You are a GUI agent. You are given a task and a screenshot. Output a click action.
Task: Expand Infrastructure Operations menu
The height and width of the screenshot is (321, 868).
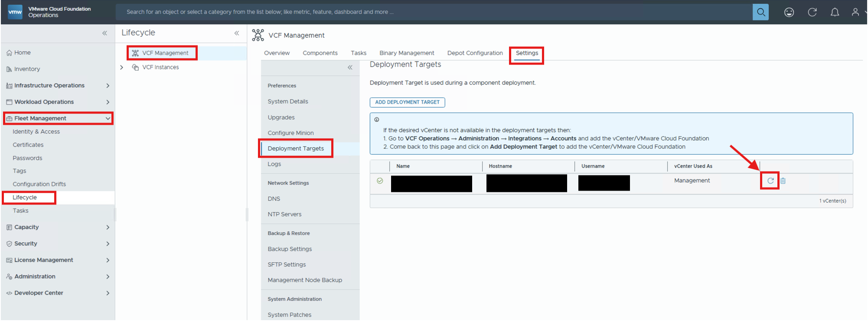pyautogui.click(x=108, y=85)
